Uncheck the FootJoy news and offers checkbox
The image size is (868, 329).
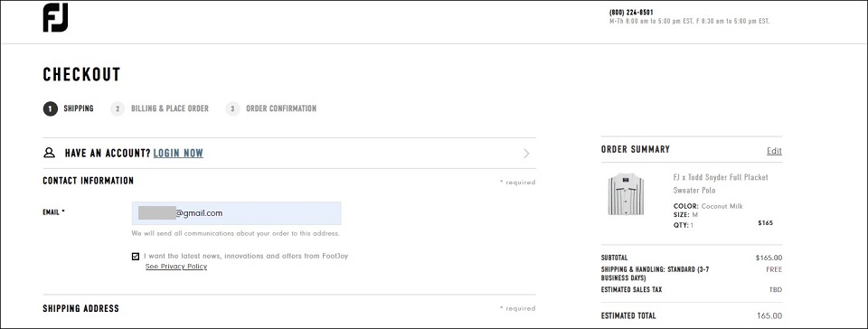[136, 257]
